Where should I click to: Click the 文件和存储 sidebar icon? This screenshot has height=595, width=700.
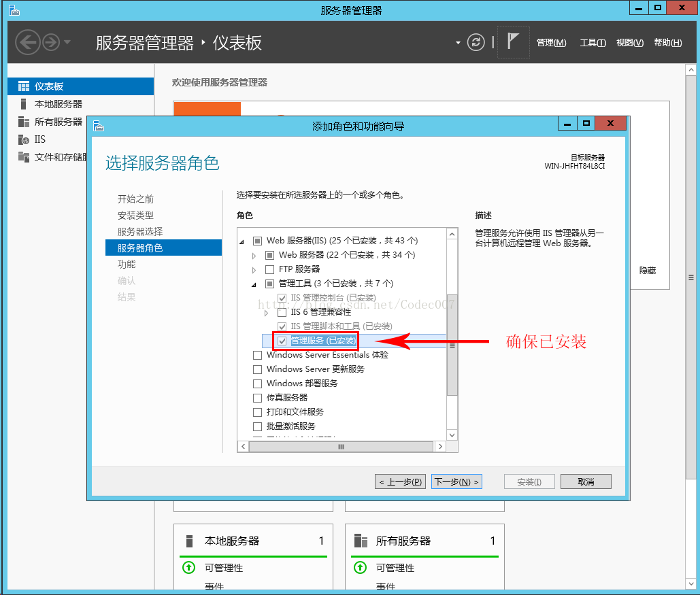(24, 156)
